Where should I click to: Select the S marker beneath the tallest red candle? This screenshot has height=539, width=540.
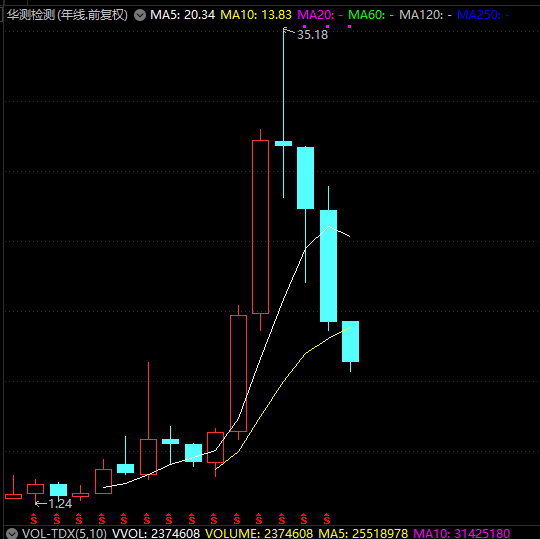point(259,519)
